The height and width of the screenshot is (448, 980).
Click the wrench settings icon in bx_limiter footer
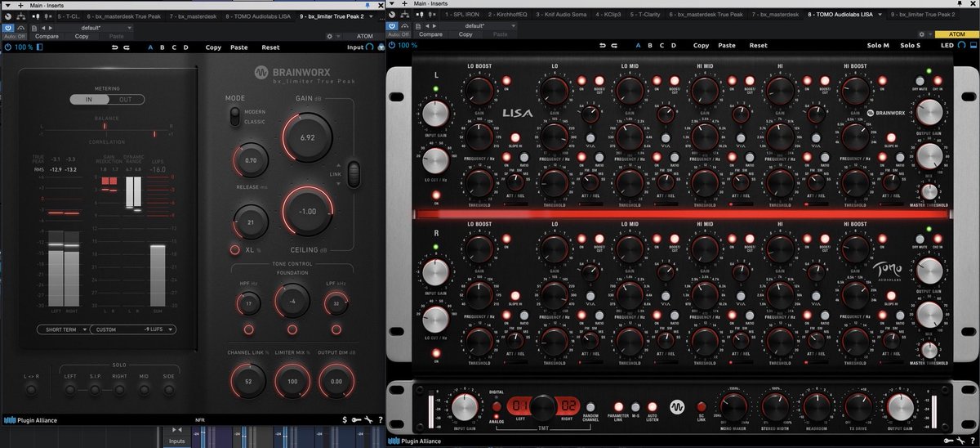[x=369, y=419]
